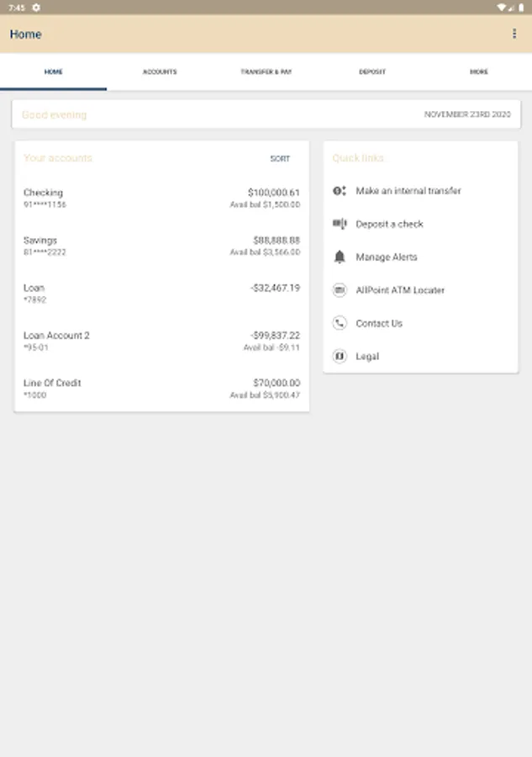Click the Manage Alerts bell icon
This screenshot has height=757, width=532.
pos(340,257)
